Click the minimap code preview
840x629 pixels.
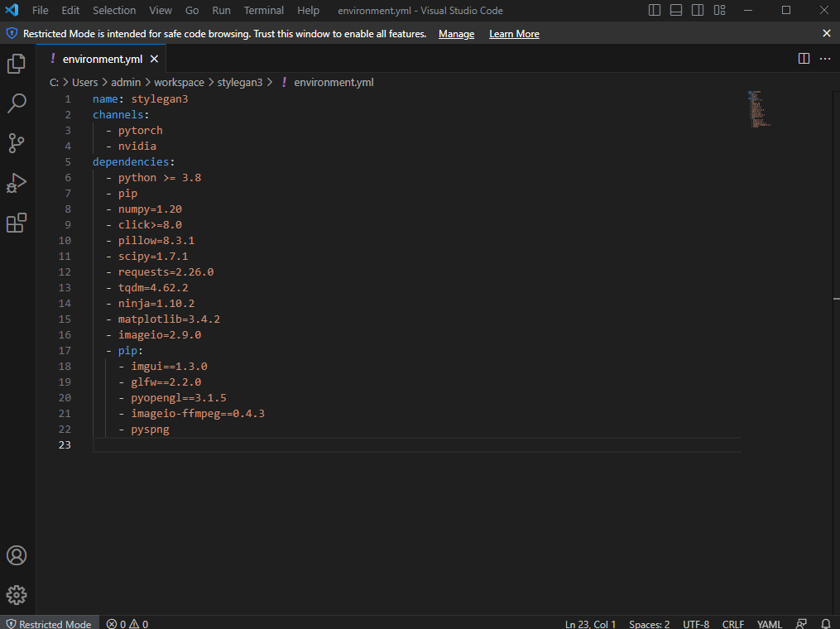tap(759, 108)
